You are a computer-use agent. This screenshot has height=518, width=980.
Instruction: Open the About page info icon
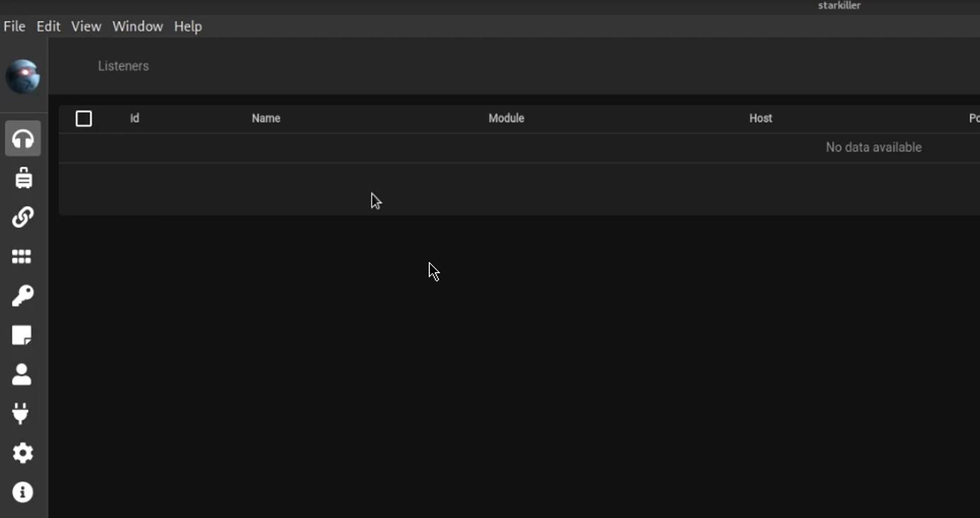pyautogui.click(x=22, y=492)
